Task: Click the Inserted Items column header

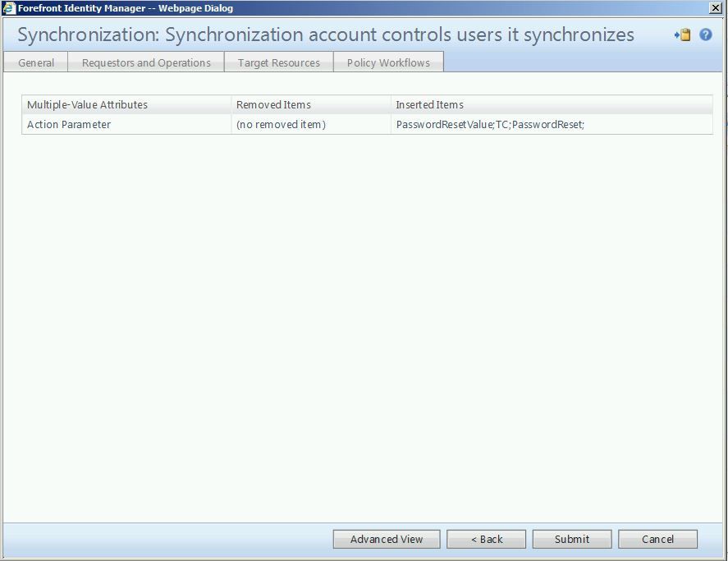Action: (552, 104)
